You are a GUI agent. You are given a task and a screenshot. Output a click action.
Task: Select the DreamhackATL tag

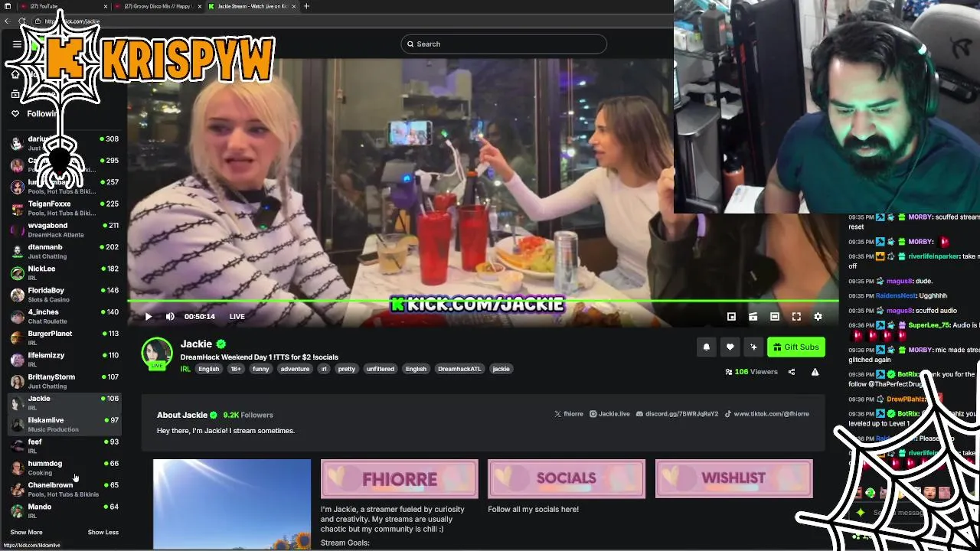(459, 369)
